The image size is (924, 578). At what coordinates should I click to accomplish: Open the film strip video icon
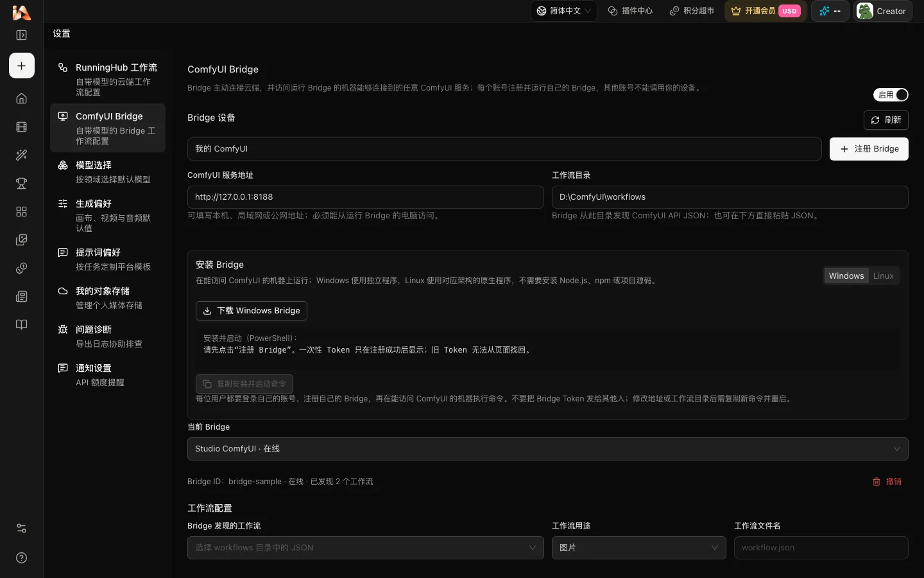tap(21, 127)
